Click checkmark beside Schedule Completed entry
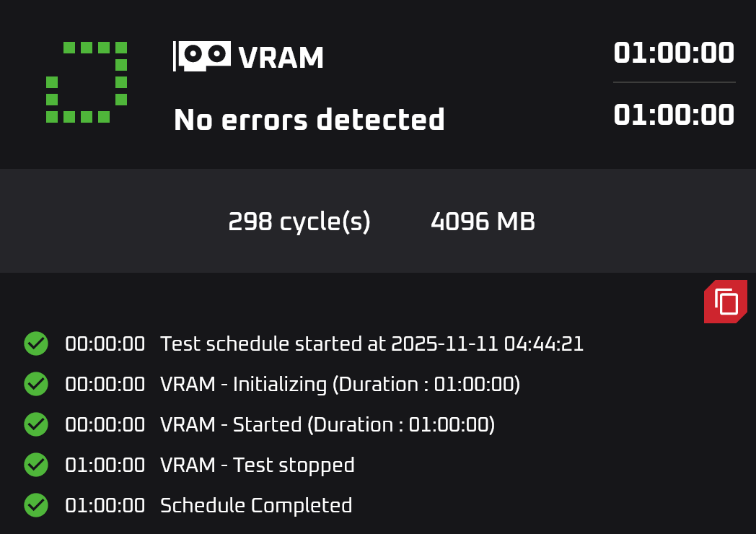 [36, 505]
